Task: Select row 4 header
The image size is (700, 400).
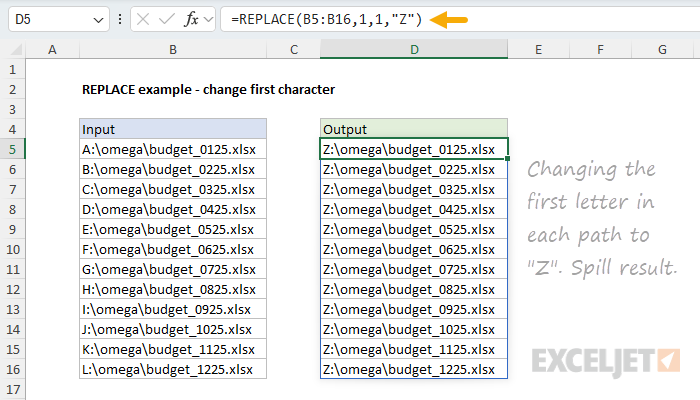Action: click(12, 129)
